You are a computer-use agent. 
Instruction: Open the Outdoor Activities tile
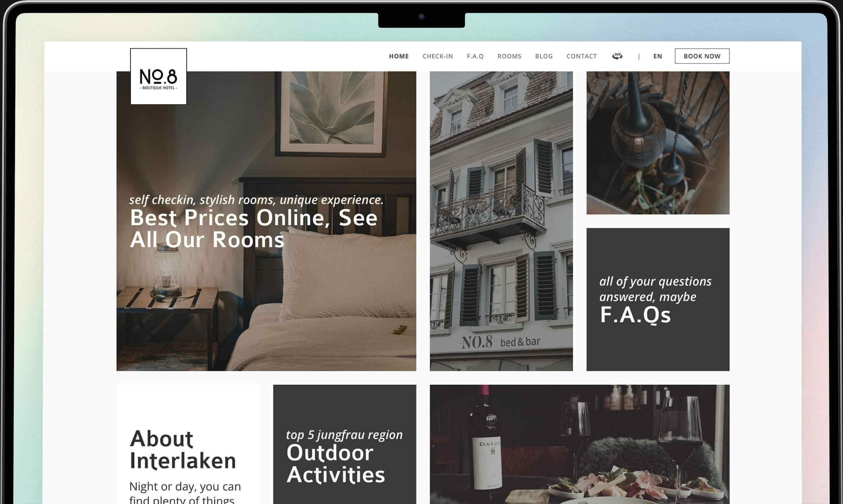coord(345,444)
